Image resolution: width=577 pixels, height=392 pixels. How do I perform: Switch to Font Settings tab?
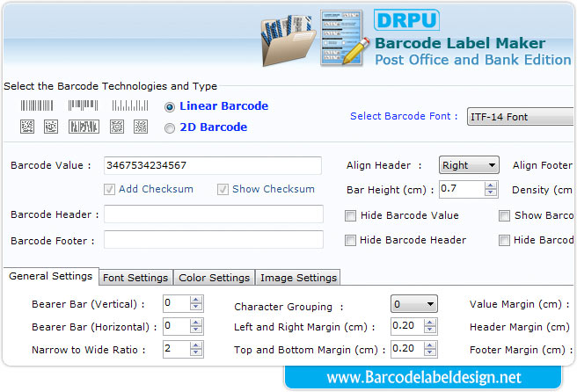click(135, 278)
